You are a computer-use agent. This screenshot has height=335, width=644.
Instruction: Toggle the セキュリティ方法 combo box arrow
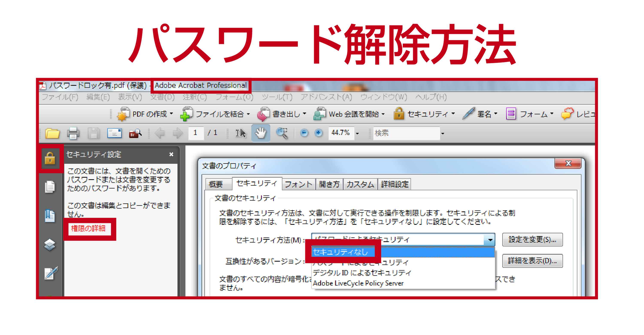click(490, 240)
